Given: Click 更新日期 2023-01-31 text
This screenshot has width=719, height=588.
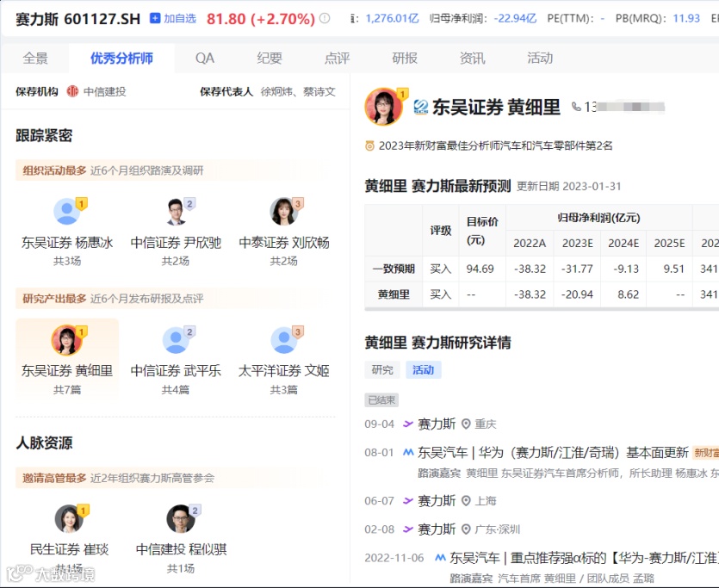Looking at the screenshot, I should click(569, 187).
